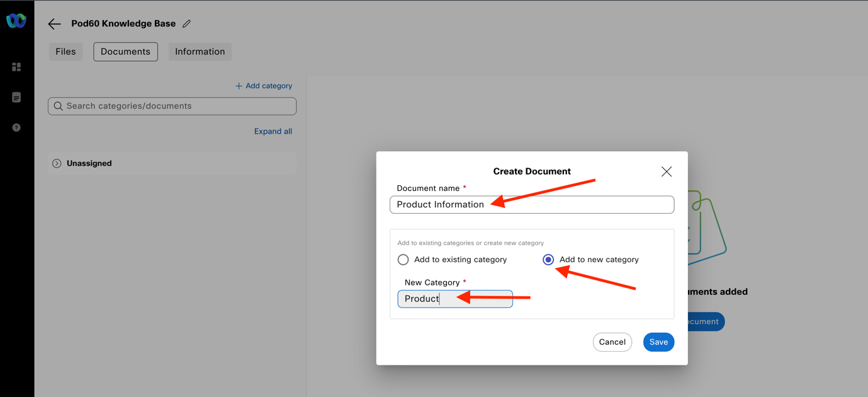
Task: Expand the Unassigned category chevron
Action: [x=57, y=164]
